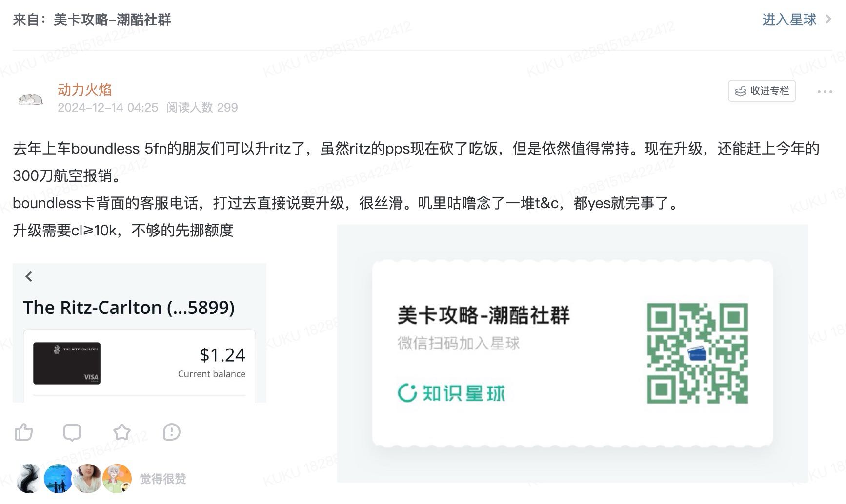The width and height of the screenshot is (846, 504).
Task: Click the back chevron in Ritz-Carlton screenshot
Action: (29, 277)
